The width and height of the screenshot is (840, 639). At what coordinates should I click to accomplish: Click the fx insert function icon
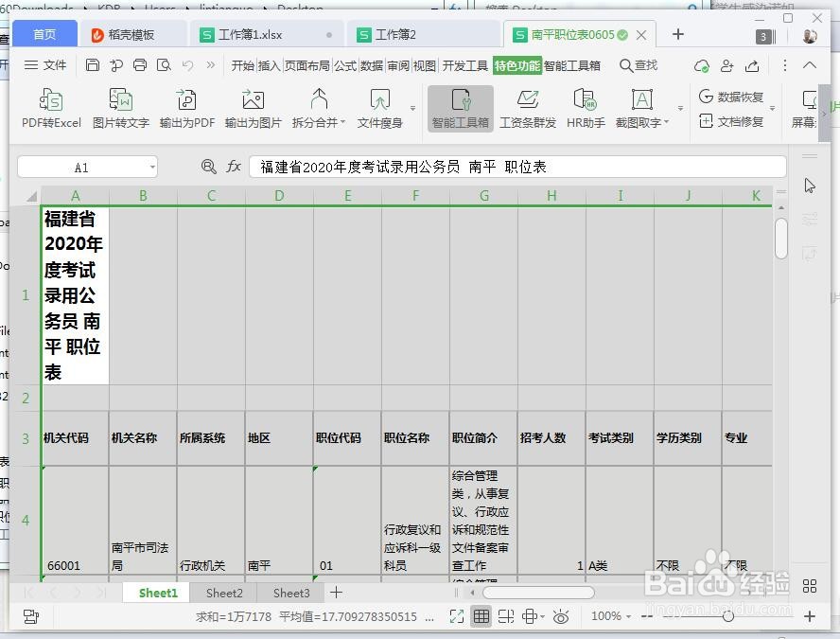point(233,167)
